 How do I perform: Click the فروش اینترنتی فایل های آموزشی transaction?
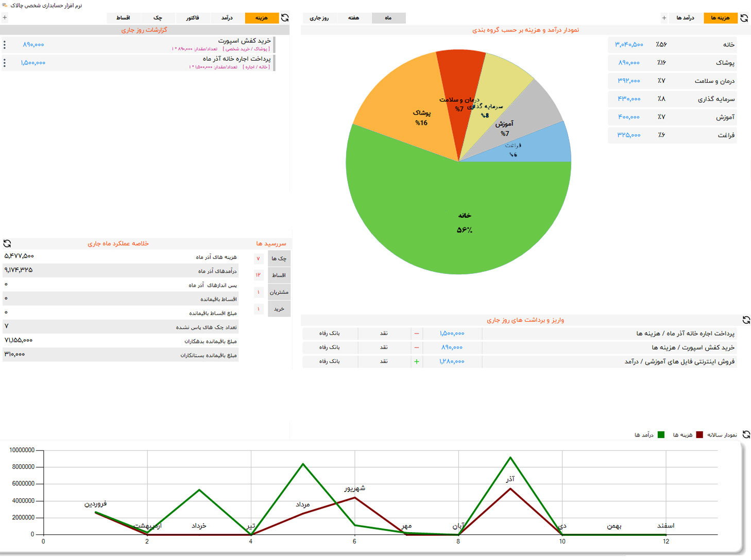click(519, 361)
